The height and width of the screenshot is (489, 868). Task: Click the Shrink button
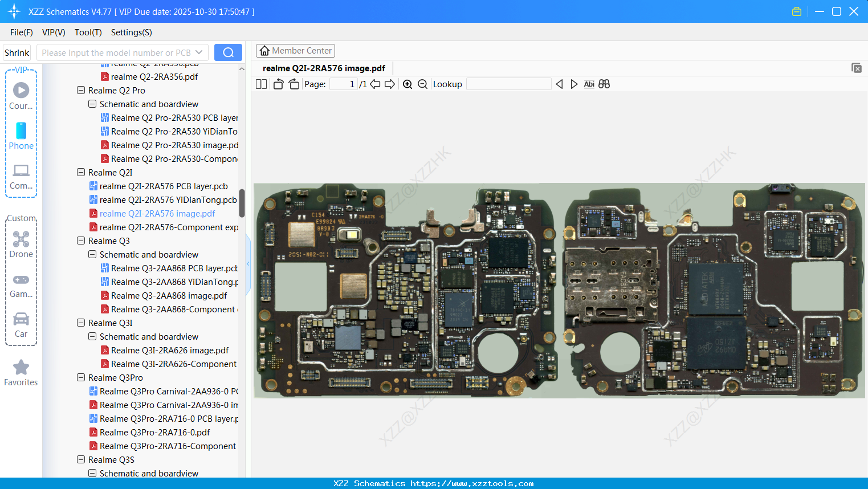pyautogui.click(x=17, y=52)
